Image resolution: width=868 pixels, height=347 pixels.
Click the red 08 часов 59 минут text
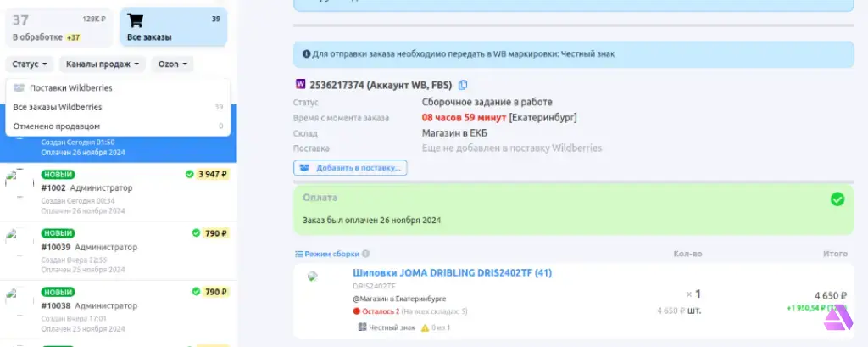[x=464, y=118]
